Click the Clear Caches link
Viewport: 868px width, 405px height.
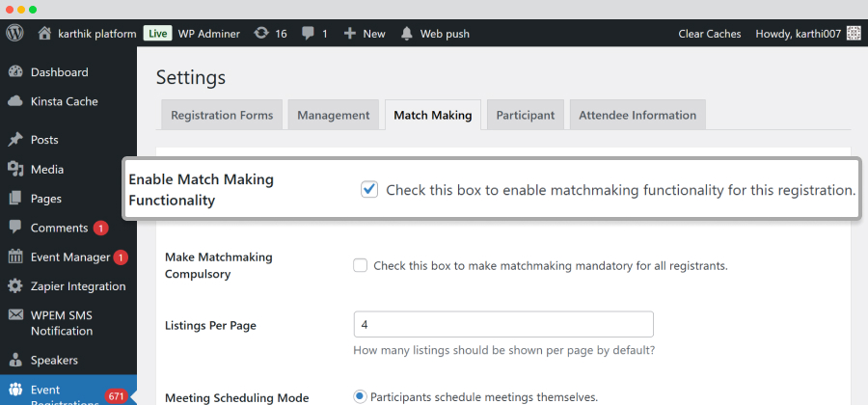(710, 34)
